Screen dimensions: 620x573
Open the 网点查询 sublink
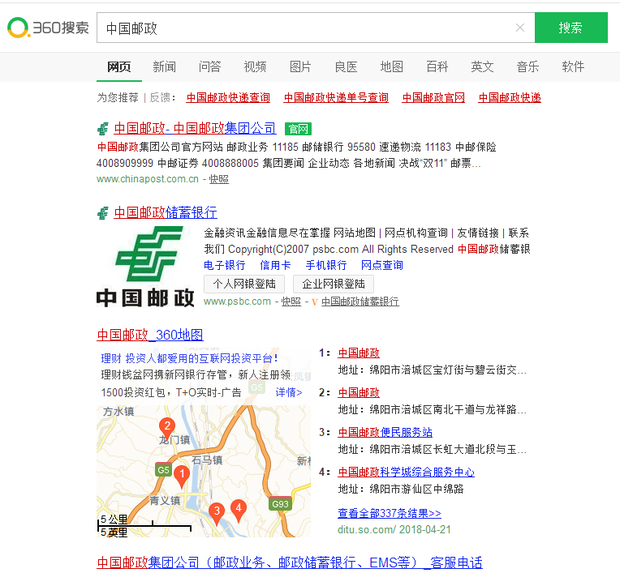tap(382, 265)
